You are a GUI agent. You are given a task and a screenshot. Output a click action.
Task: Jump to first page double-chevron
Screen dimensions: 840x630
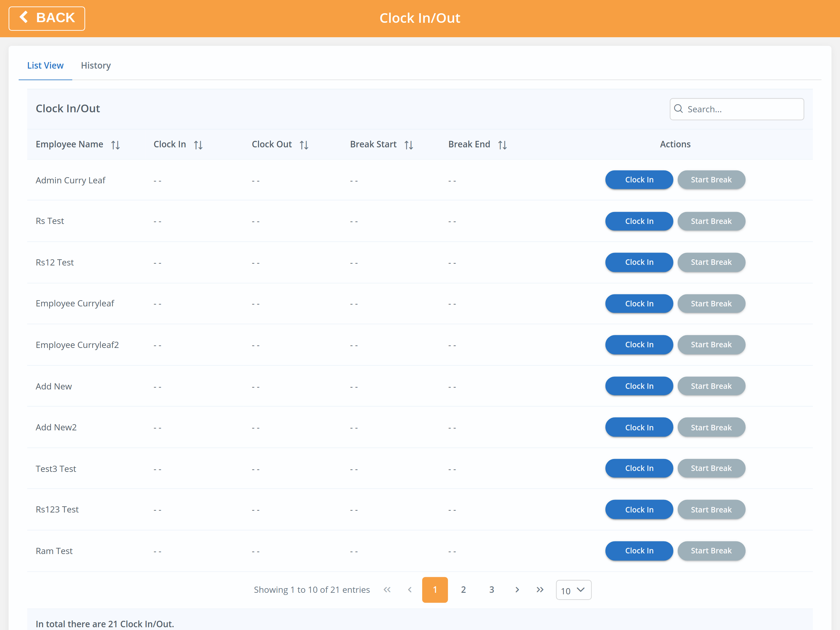[387, 590]
